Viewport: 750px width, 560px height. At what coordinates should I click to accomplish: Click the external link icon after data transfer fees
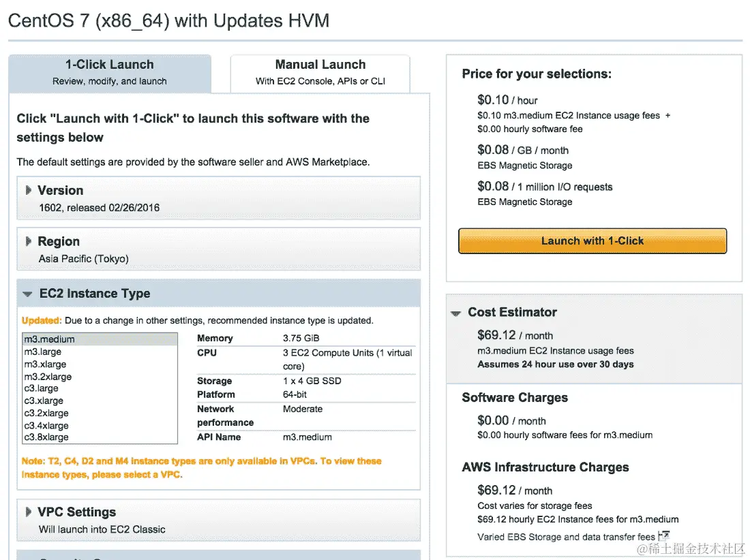pyautogui.click(x=664, y=535)
